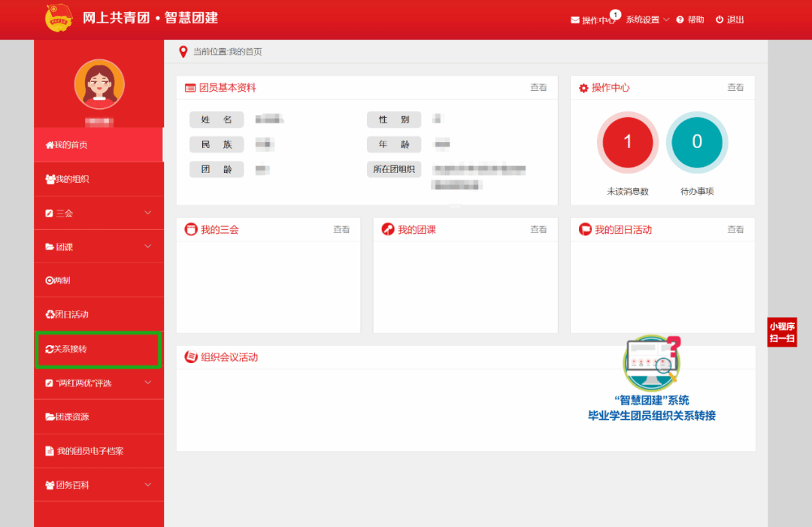Open the 系统设置 dropdown in header
Viewport: 812px width, 527px height.
[x=647, y=20]
